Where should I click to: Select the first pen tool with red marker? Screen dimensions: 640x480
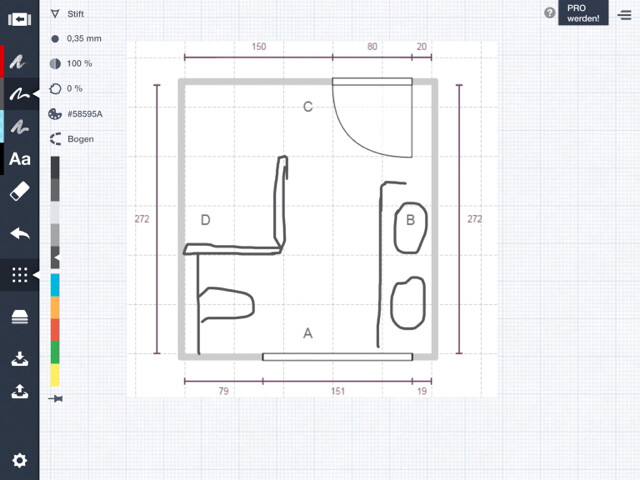click(x=19, y=62)
